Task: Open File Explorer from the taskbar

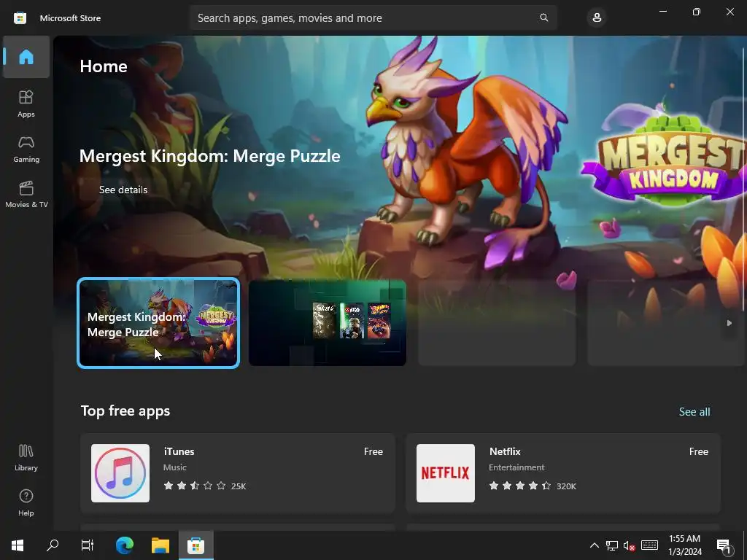Action: (x=160, y=545)
